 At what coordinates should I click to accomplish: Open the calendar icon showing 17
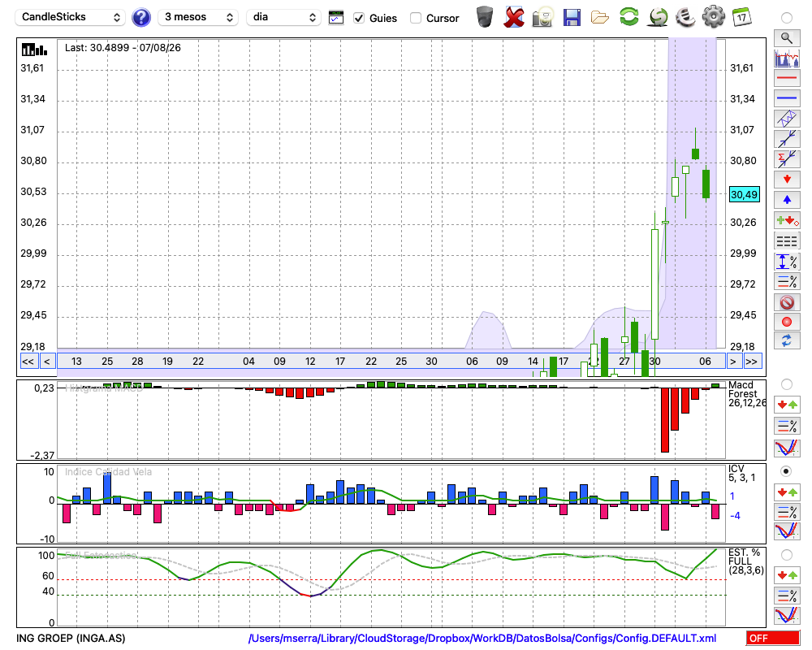tap(741, 17)
